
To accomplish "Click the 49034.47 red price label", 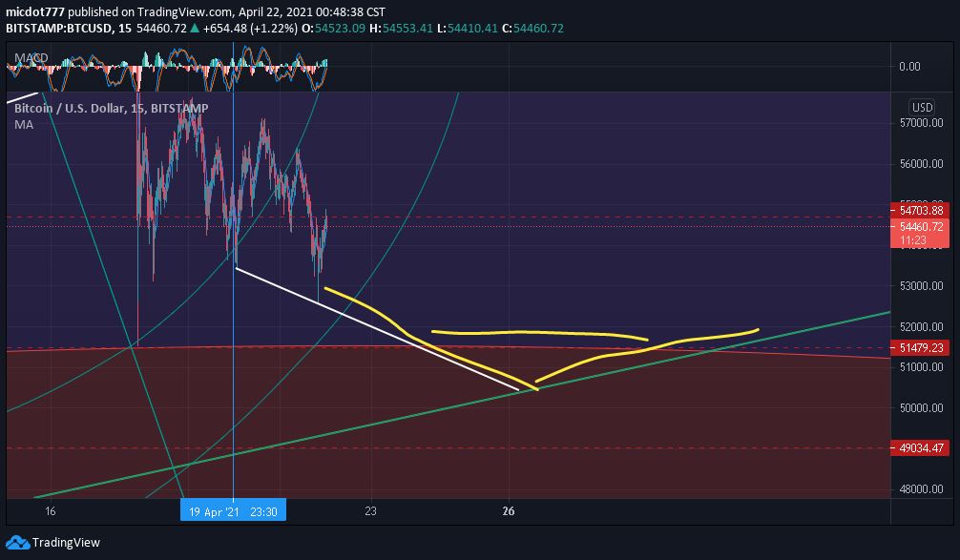I will (x=920, y=448).
